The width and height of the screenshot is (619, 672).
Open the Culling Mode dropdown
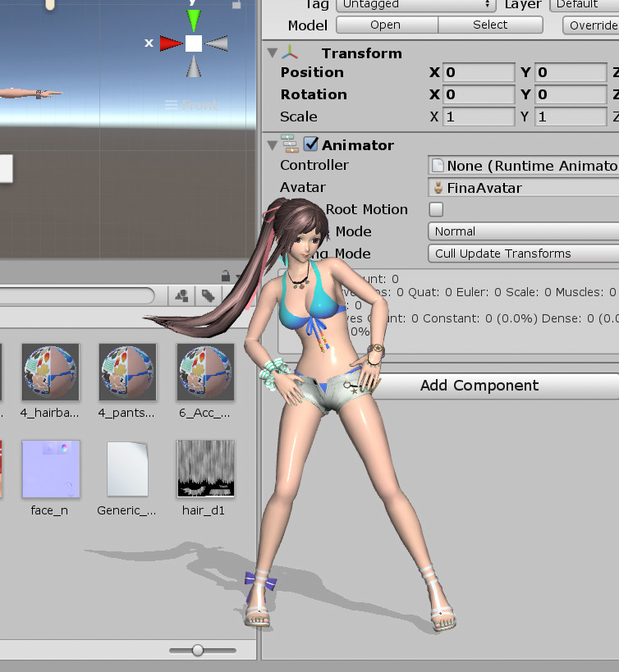click(524, 254)
